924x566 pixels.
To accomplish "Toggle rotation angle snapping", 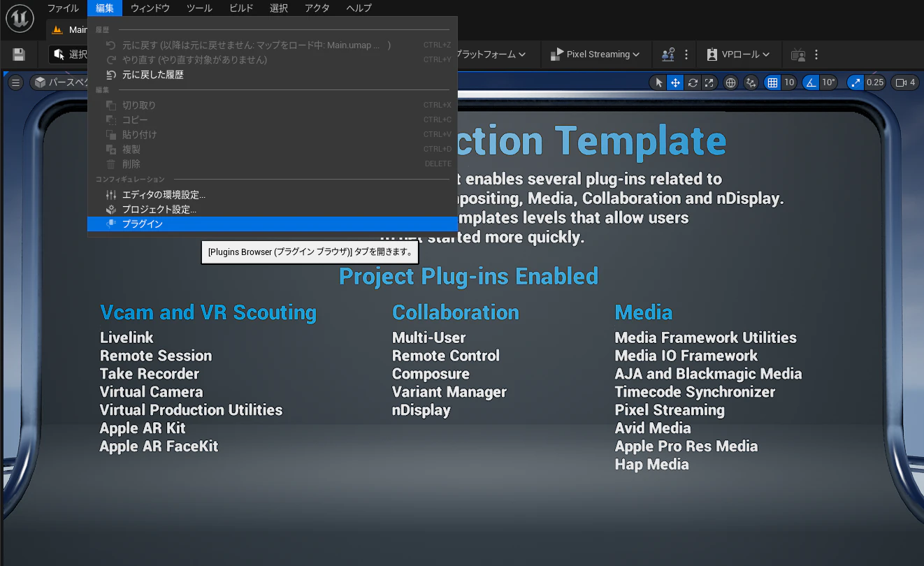I will (x=811, y=82).
